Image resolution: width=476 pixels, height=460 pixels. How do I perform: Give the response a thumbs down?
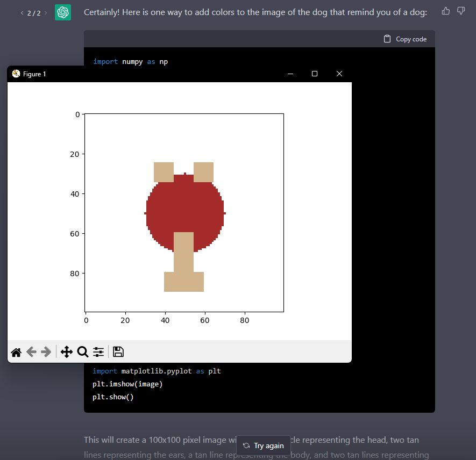pos(461,11)
